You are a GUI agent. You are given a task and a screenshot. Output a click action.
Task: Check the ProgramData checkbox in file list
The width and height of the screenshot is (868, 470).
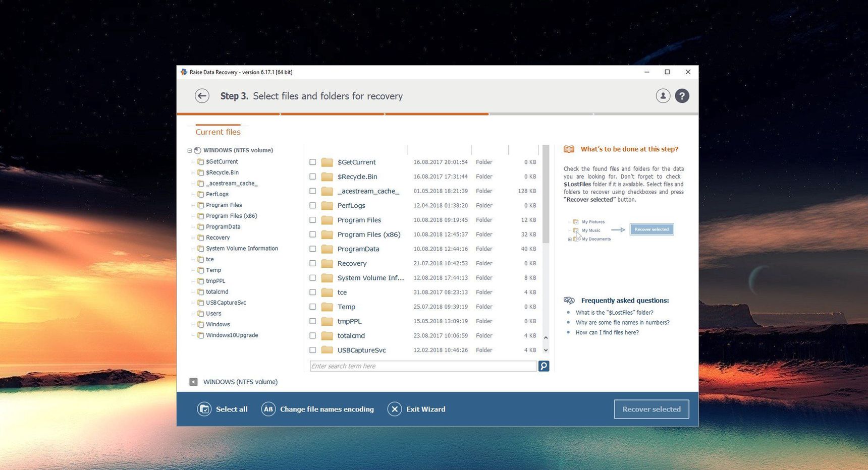pos(312,249)
